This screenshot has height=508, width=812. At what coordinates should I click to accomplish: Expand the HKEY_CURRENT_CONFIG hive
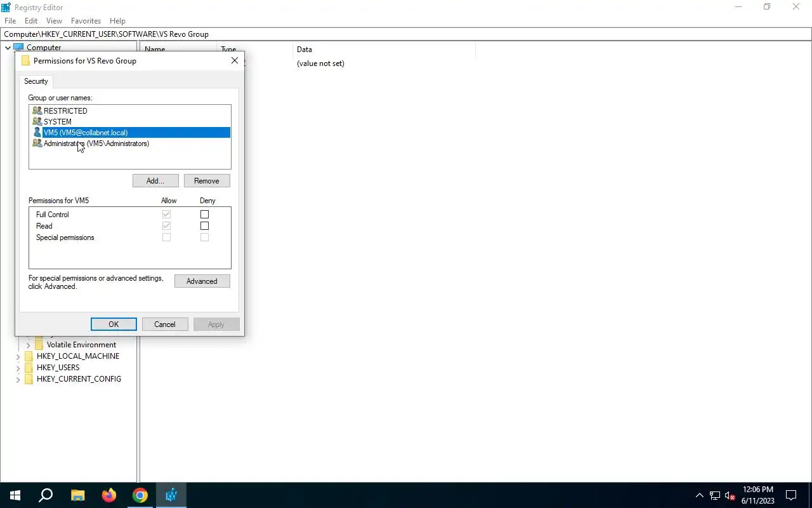coord(18,379)
